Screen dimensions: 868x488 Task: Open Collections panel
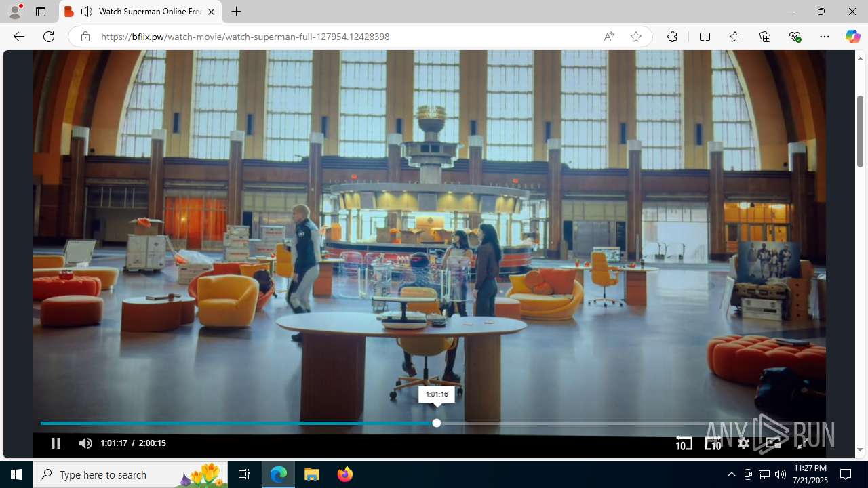pyautogui.click(x=765, y=37)
